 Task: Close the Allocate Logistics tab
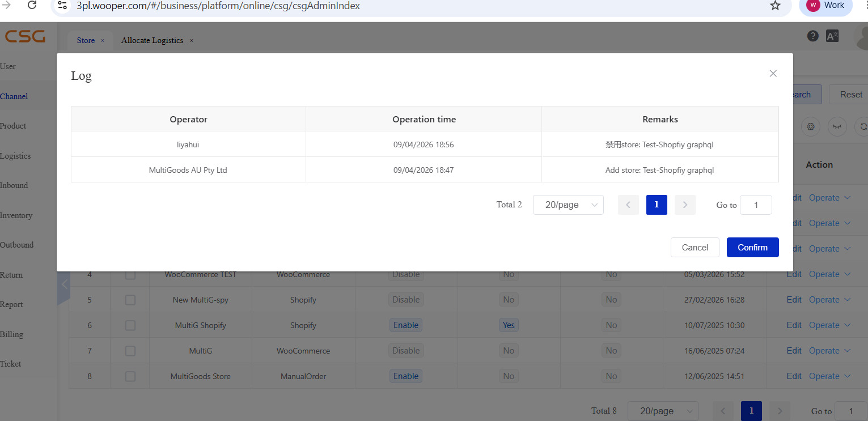[191, 41]
